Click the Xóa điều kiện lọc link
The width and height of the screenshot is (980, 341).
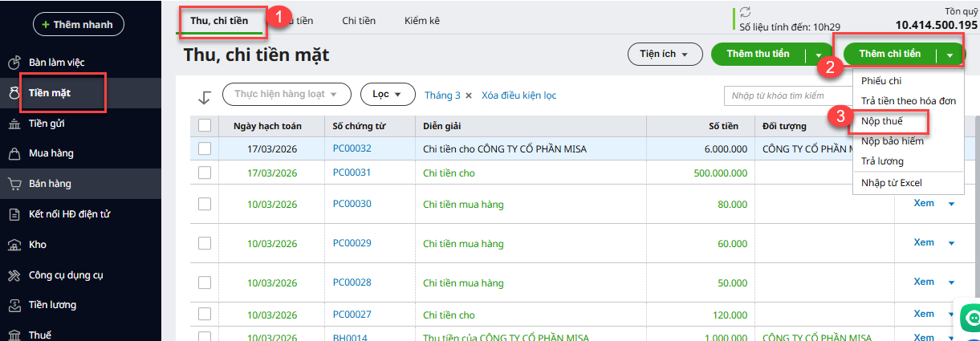(x=518, y=95)
